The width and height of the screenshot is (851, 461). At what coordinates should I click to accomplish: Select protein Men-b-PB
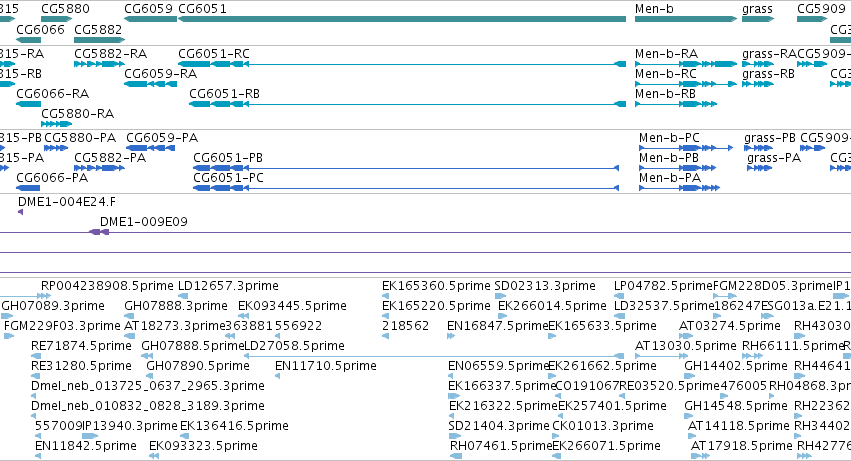[x=669, y=158]
